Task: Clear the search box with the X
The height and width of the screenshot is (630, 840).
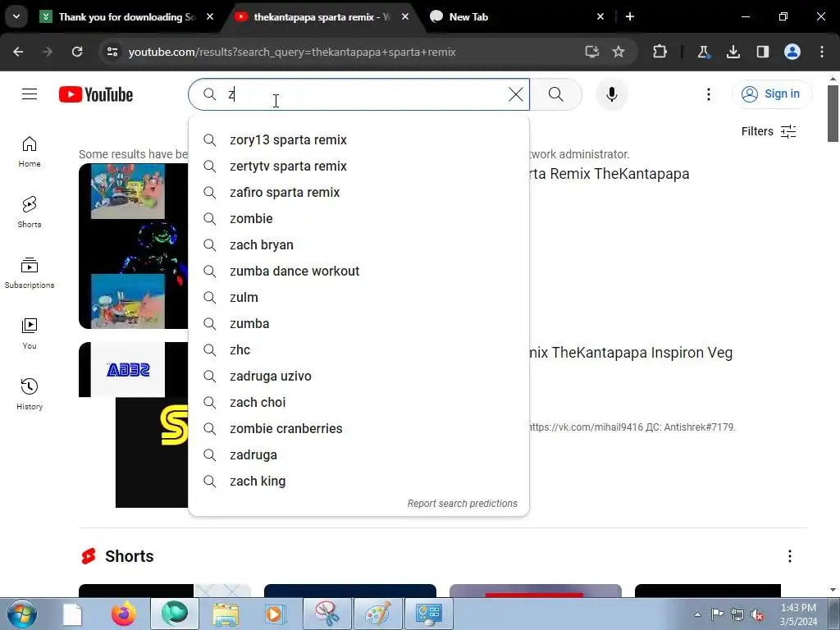Action: (x=515, y=94)
